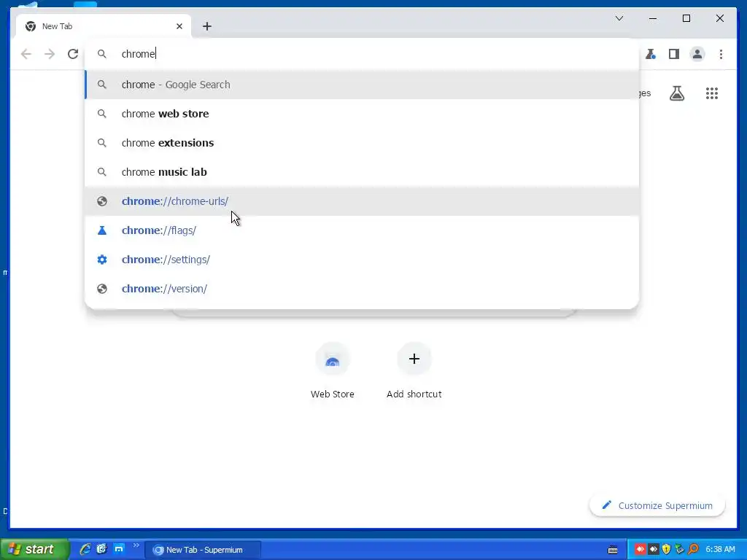Click the network tray icon left of magnifier
Image resolution: width=747 pixels, height=560 pixels.
680,550
